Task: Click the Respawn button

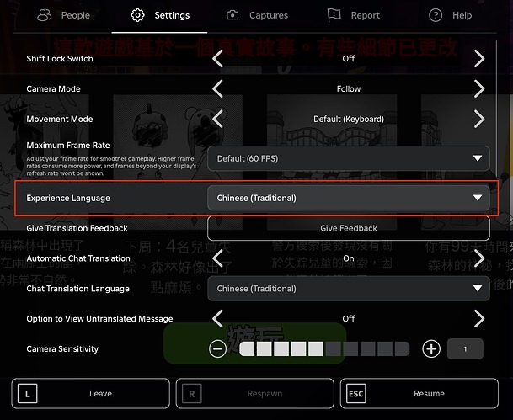Action: point(255,394)
